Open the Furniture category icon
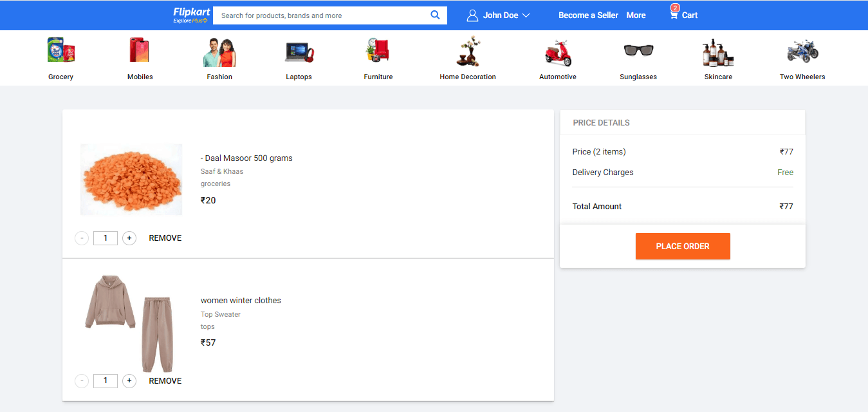The width and height of the screenshot is (868, 412). coord(378,50)
